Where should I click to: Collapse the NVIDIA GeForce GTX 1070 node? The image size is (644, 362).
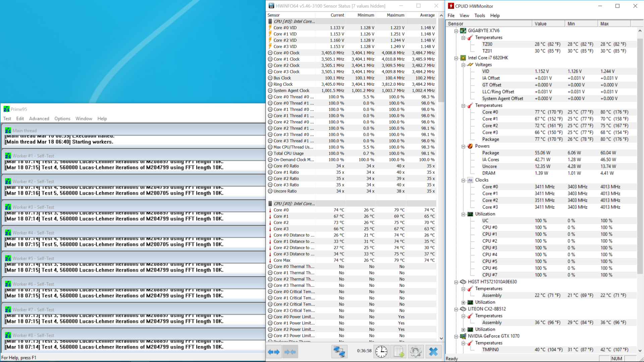click(x=456, y=336)
